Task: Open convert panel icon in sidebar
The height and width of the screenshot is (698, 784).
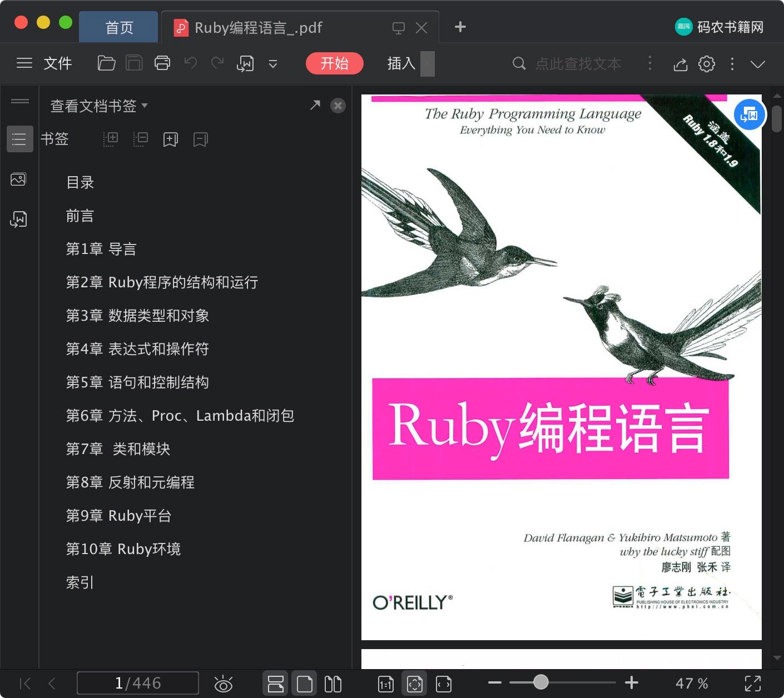Action: (18, 220)
